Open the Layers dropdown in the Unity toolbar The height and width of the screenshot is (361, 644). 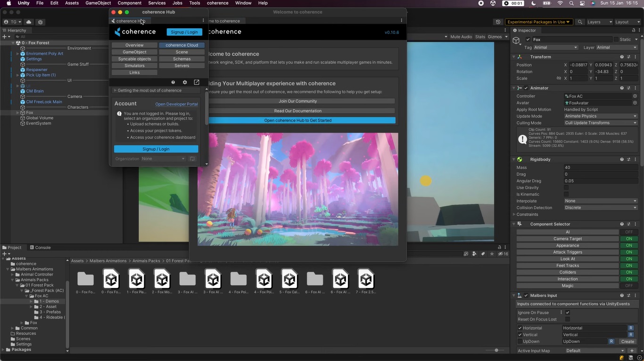coord(599,22)
